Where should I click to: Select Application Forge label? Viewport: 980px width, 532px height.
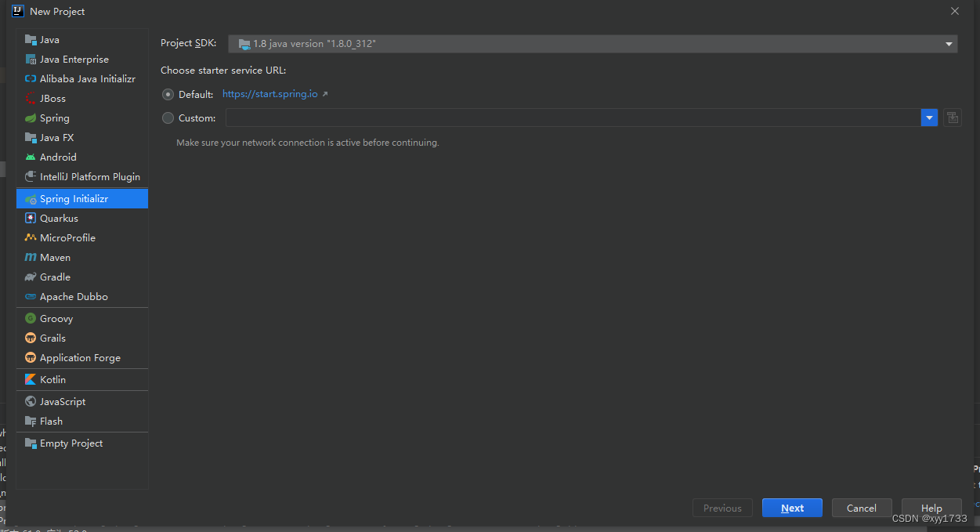point(80,358)
